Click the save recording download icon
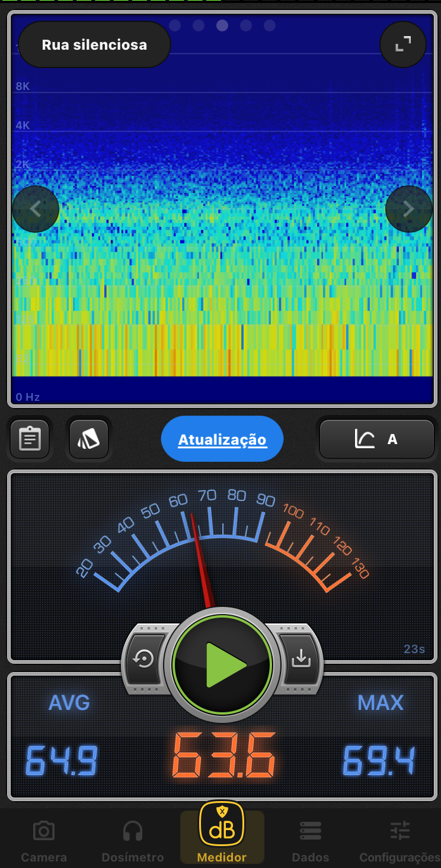 tap(301, 658)
